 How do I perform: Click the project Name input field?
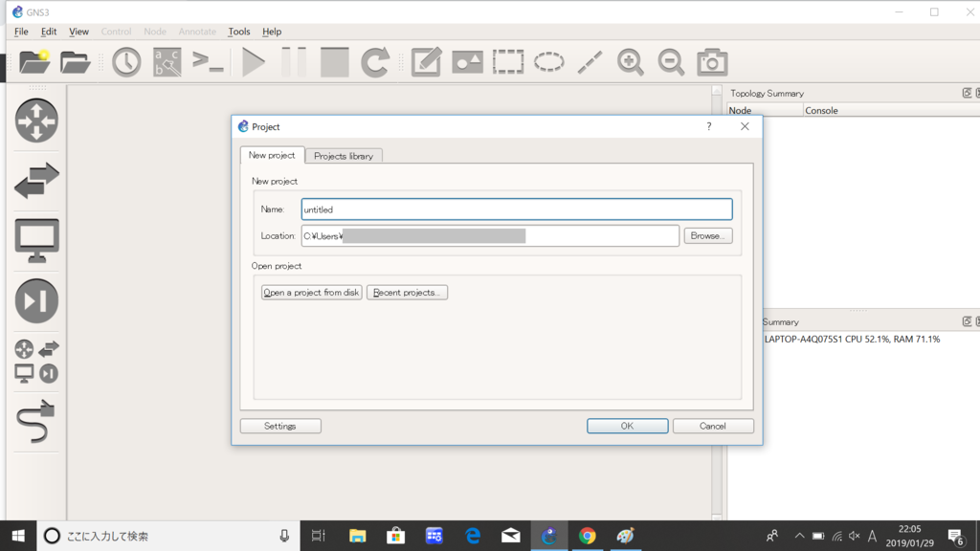click(516, 209)
